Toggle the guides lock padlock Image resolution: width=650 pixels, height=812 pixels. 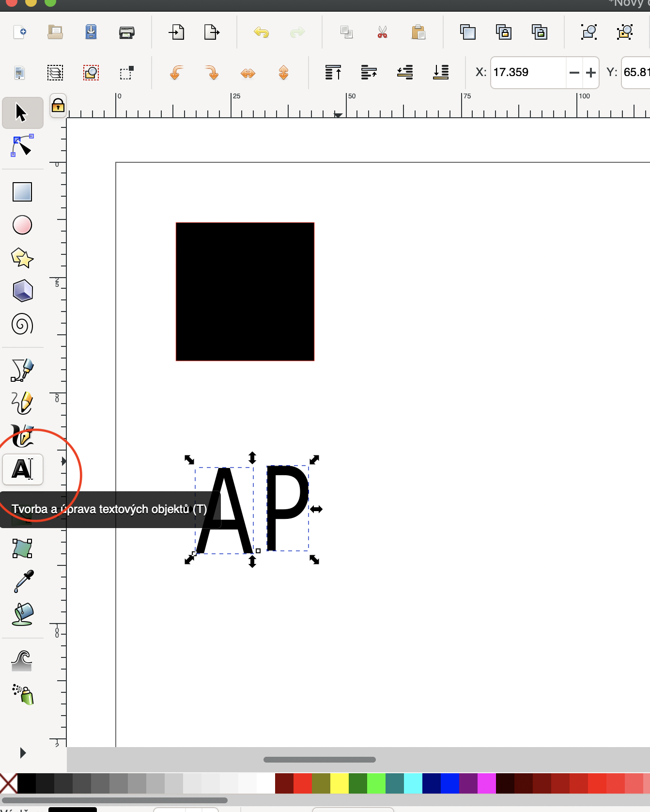(x=58, y=105)
